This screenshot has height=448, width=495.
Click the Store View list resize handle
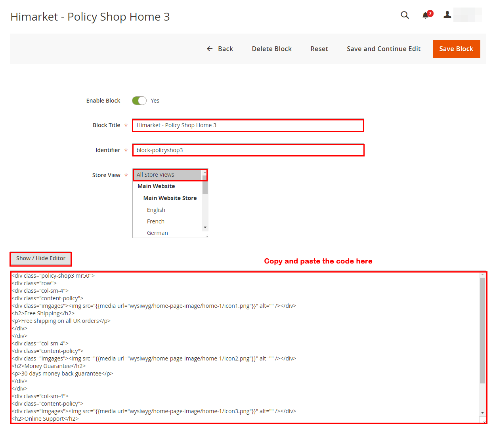[206, 235]
